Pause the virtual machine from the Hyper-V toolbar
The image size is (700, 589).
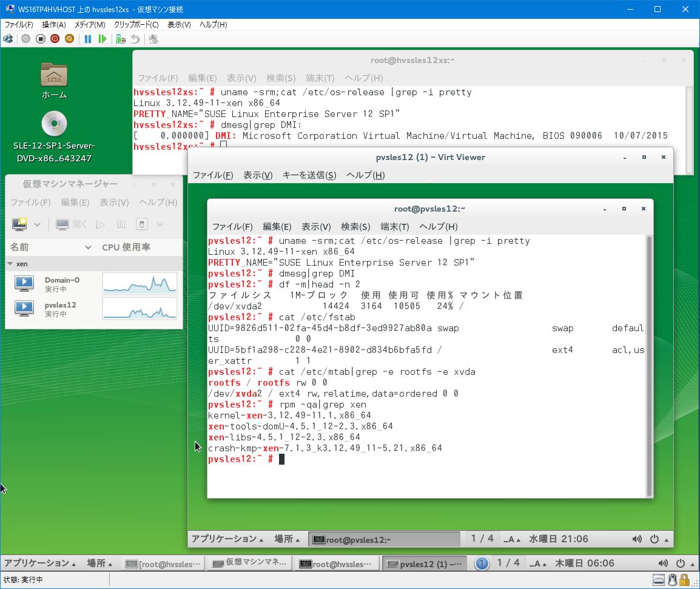tap(88, 39)
